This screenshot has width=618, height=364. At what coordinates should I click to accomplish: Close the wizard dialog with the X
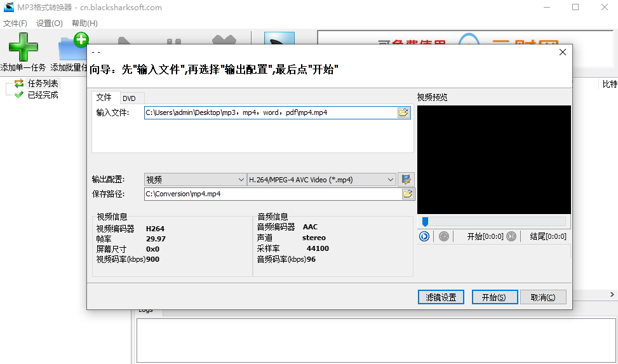coord(563,53)
